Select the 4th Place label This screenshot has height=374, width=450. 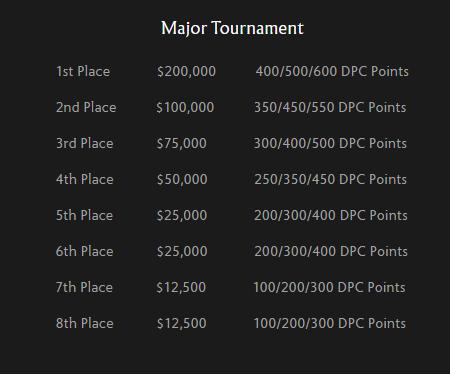tap(85, 179)
